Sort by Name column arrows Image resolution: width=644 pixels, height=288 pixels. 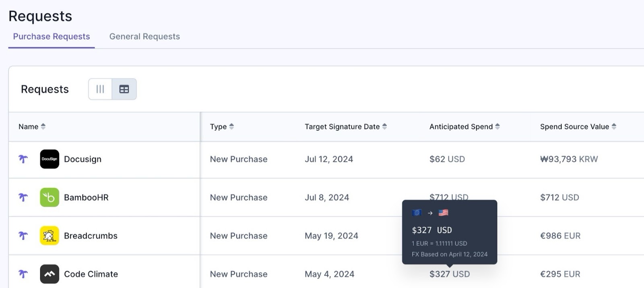point(43,126)
